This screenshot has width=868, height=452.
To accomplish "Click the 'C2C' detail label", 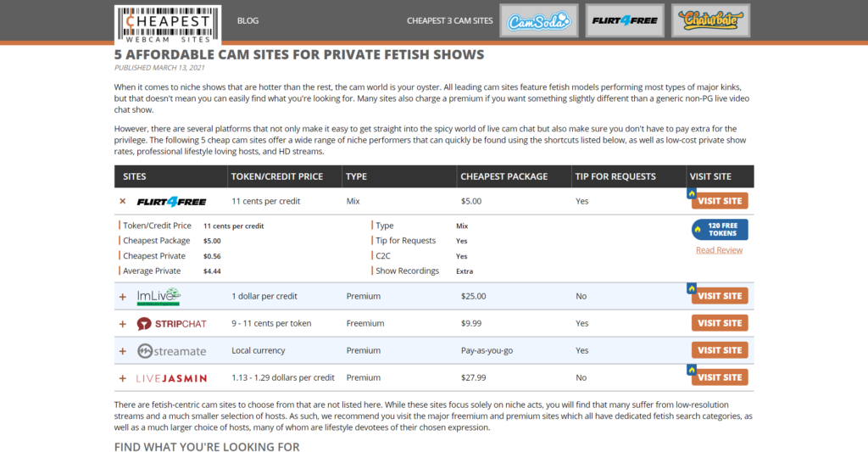I will (x=383, y=256).
